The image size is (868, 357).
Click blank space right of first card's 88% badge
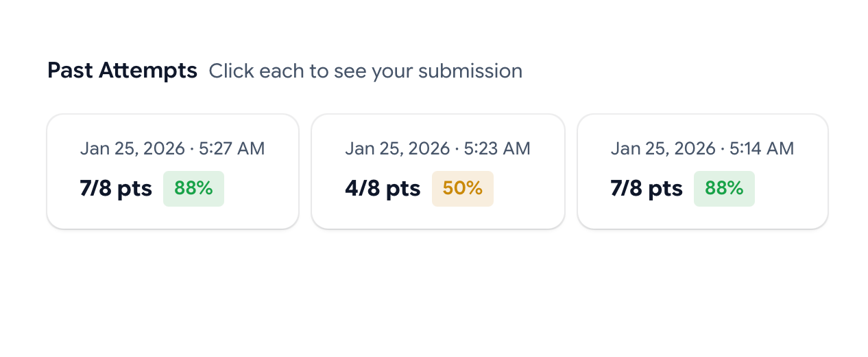tap(259, 189)
